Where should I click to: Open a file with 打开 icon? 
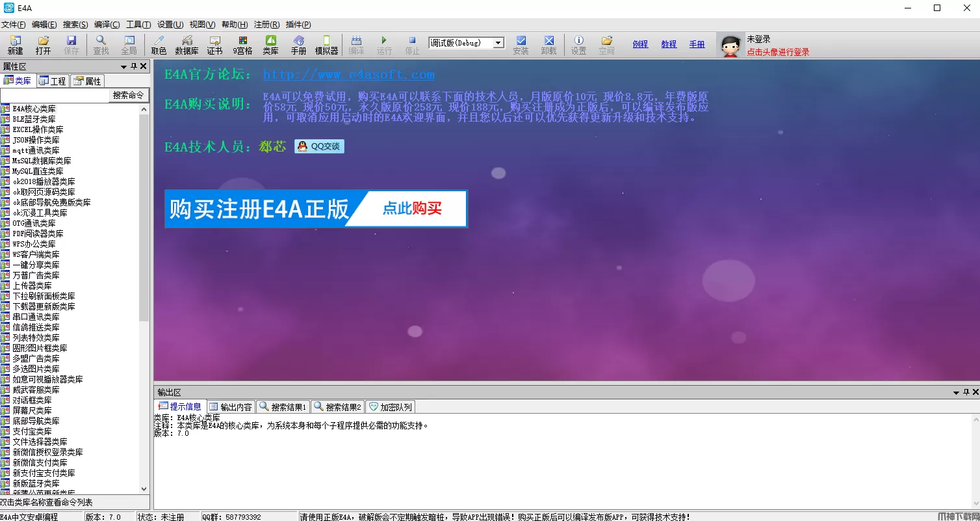click(x=43, y=45)
